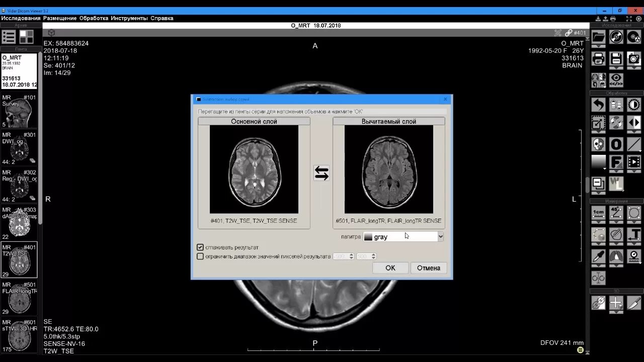The image size is (644, 362).
Task: Click the film play cine icon
Action: [634, 162]
